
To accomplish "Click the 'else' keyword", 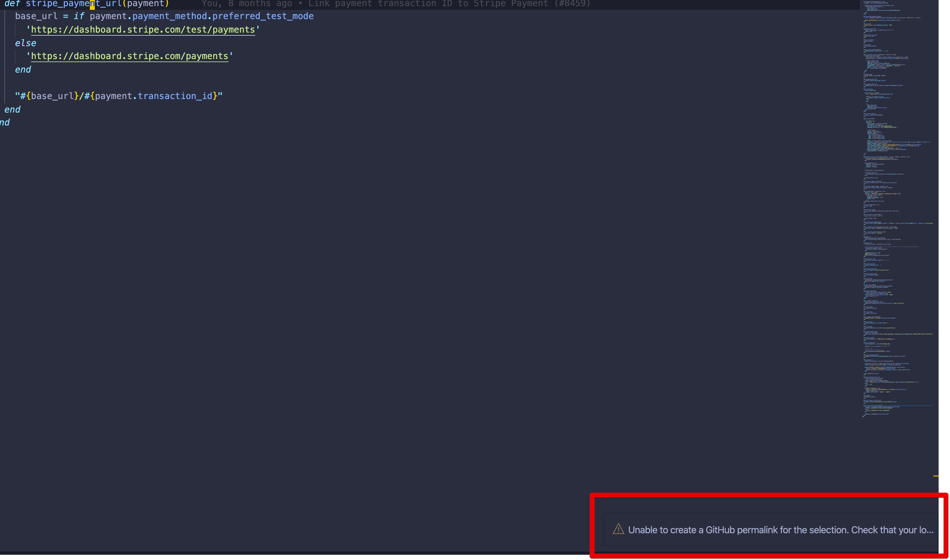I will [25, 43].
